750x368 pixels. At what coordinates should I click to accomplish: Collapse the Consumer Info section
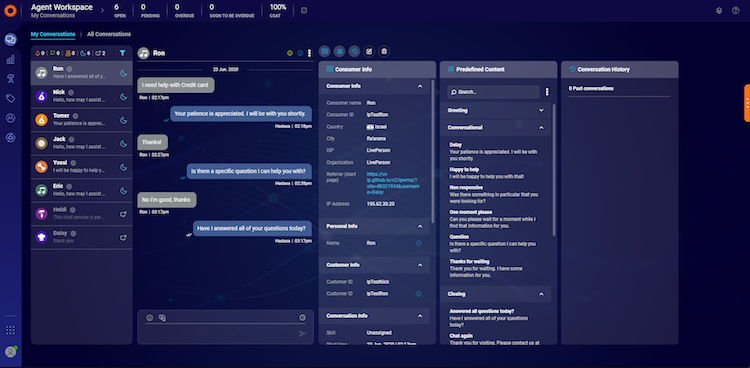pyautogui.click(x=420, y=86)
